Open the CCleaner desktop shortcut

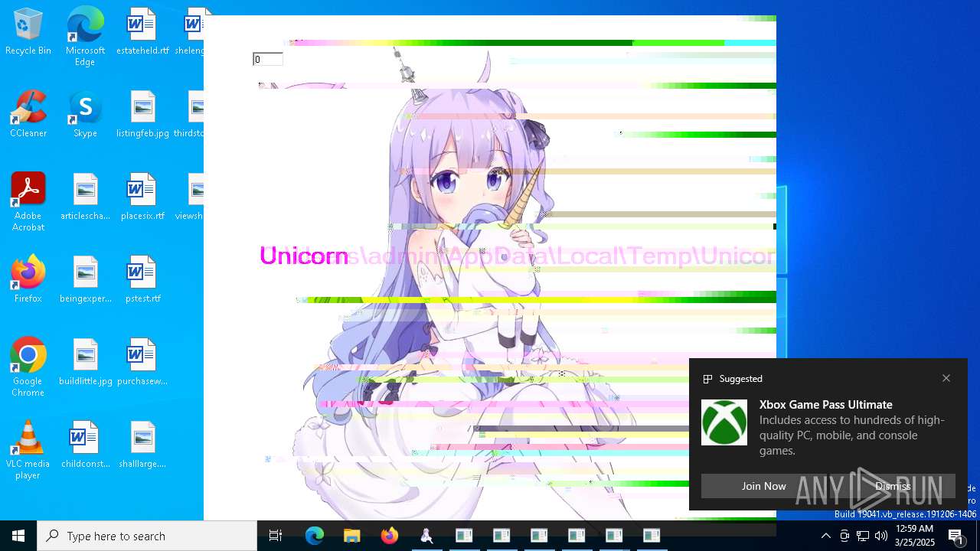[x=28, y=115]
